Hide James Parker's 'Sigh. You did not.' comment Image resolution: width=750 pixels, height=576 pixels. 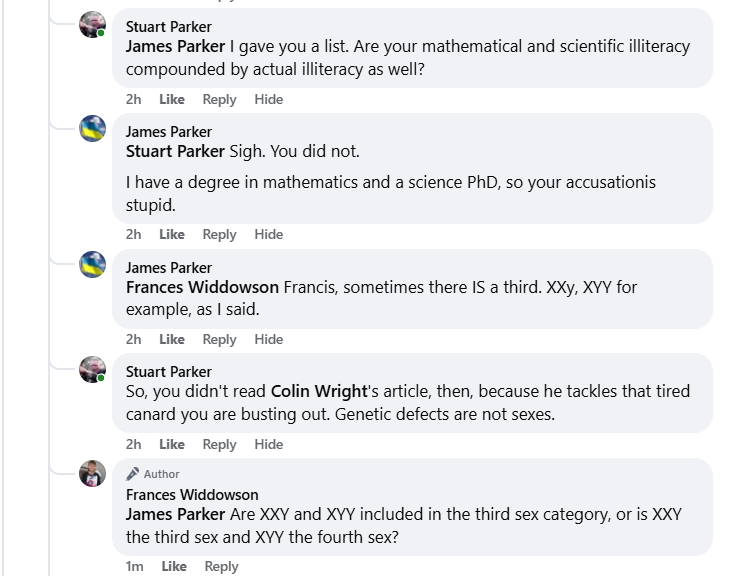click(268, 234)
